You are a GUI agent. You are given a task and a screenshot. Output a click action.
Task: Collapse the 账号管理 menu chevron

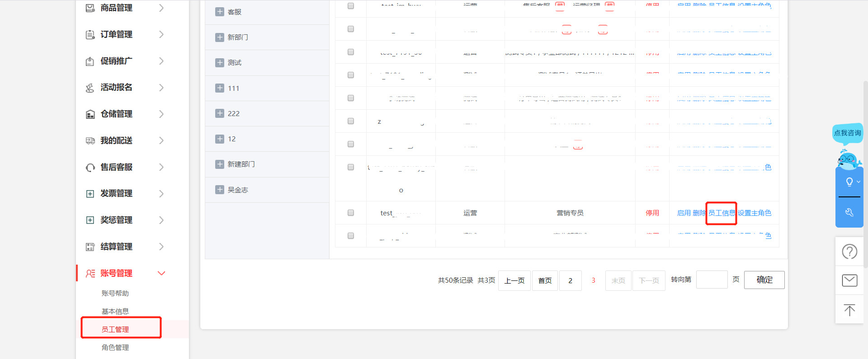(161, 273)
